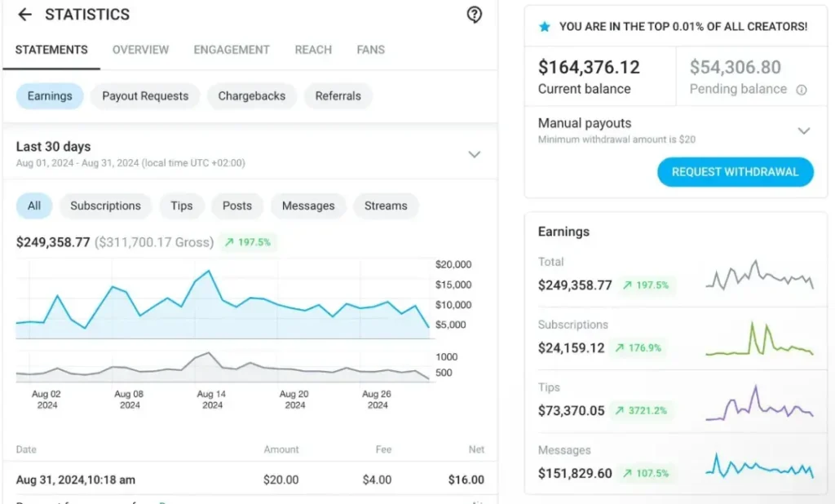Switch to the OVERVIEW tab
Image resolution: width=835 pixels, height=504 pixels.
coord(140,50)
